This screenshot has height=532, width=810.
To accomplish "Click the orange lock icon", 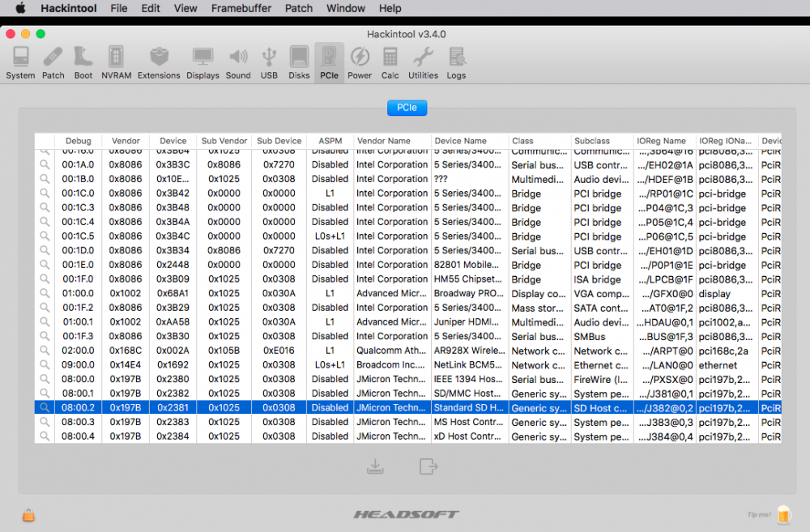I will [28, 515].
